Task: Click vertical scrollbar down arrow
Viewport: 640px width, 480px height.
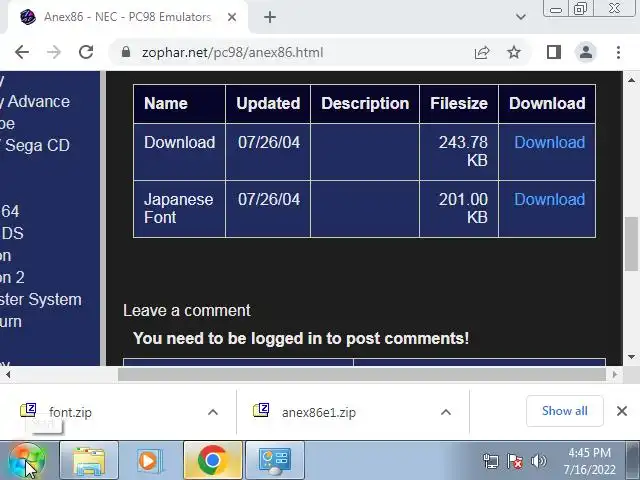Action: coord(631,357)
